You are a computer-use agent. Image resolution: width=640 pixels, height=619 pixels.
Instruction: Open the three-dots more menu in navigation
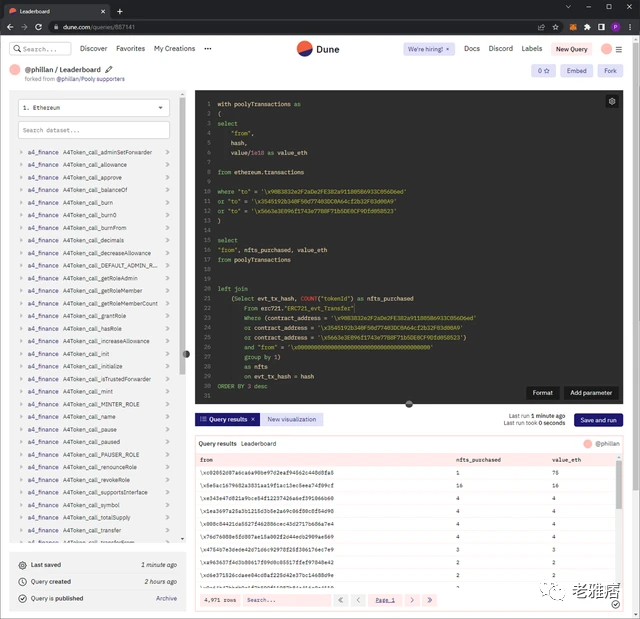click(208, 49)
